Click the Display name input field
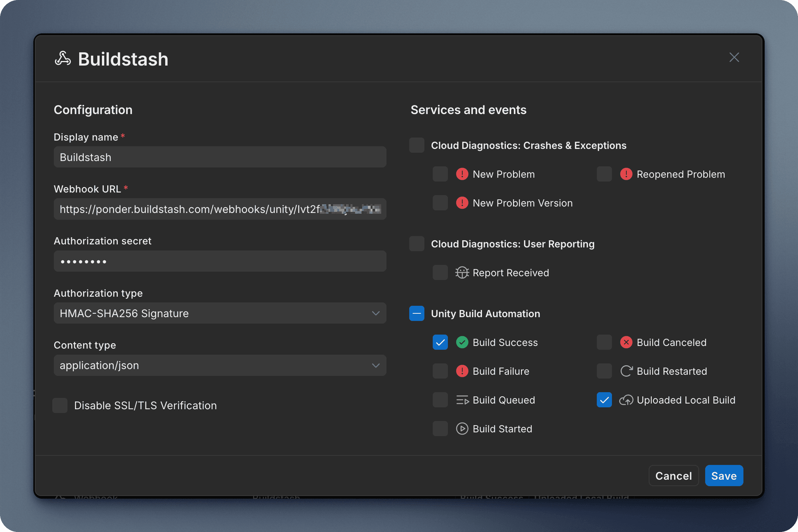This screenshot has width=798, height=532. click(220, 157)
